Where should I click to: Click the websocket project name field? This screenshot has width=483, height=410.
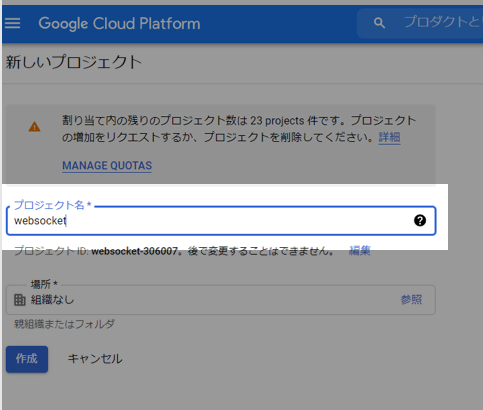tap(221, 220)
